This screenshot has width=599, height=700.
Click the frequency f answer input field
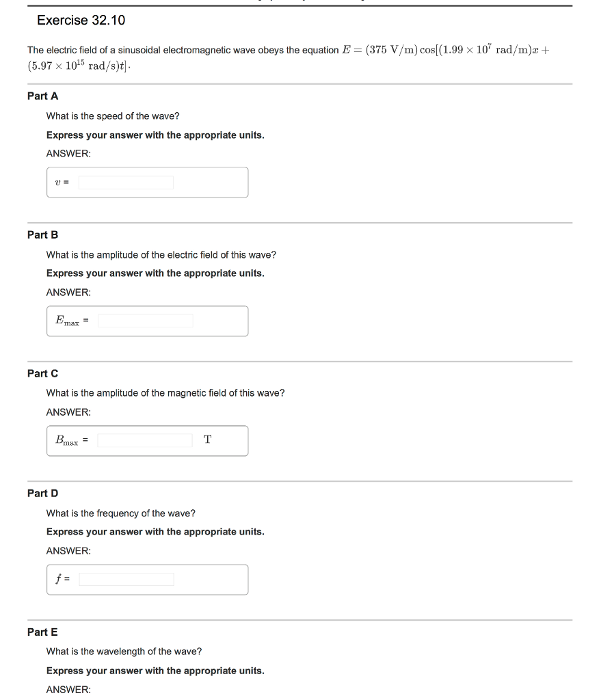point(127,580)
